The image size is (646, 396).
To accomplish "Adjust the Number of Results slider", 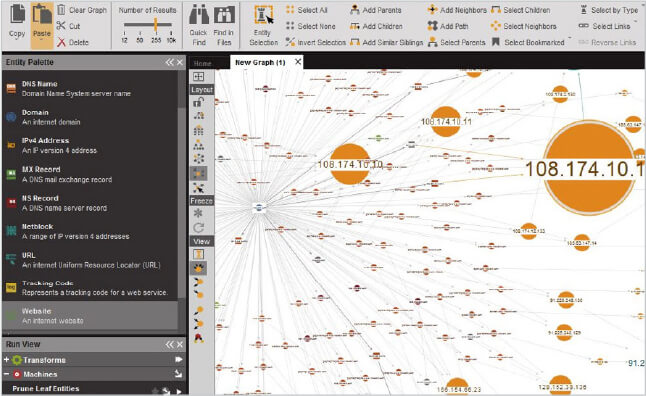I will click(156, 25).
